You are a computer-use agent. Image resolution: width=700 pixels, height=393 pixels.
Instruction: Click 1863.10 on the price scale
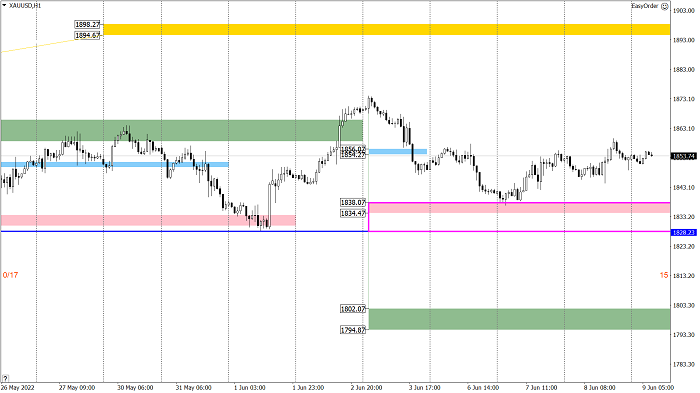684,129
